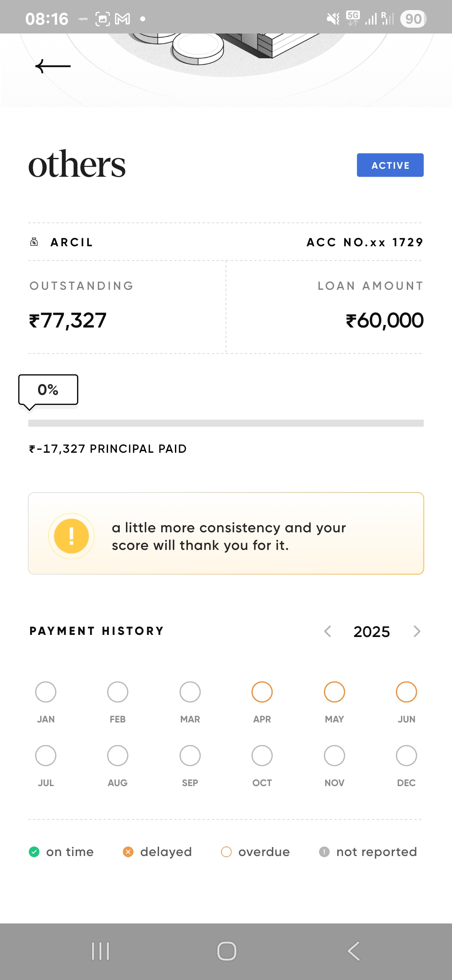
Task: Open Android recent apps button
Action: (100, 951)
